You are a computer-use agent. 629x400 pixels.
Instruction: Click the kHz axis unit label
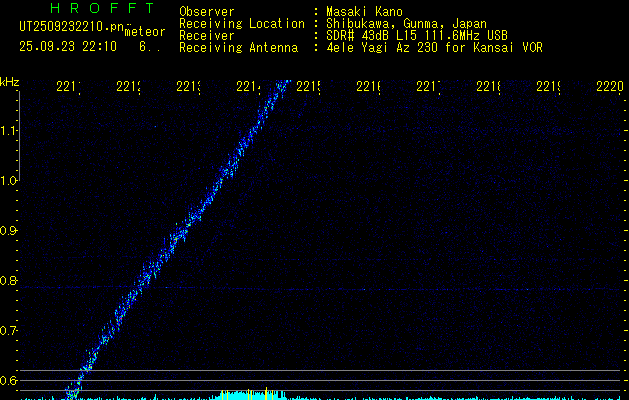coord(10,81)
